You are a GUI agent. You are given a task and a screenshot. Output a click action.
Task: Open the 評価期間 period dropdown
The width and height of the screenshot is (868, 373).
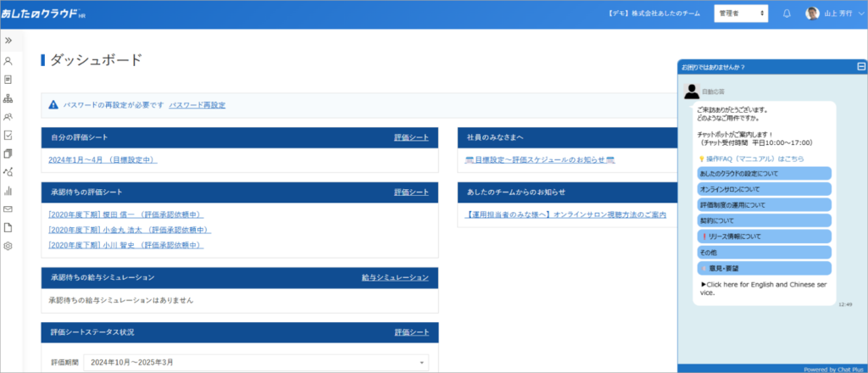(255, 363)
